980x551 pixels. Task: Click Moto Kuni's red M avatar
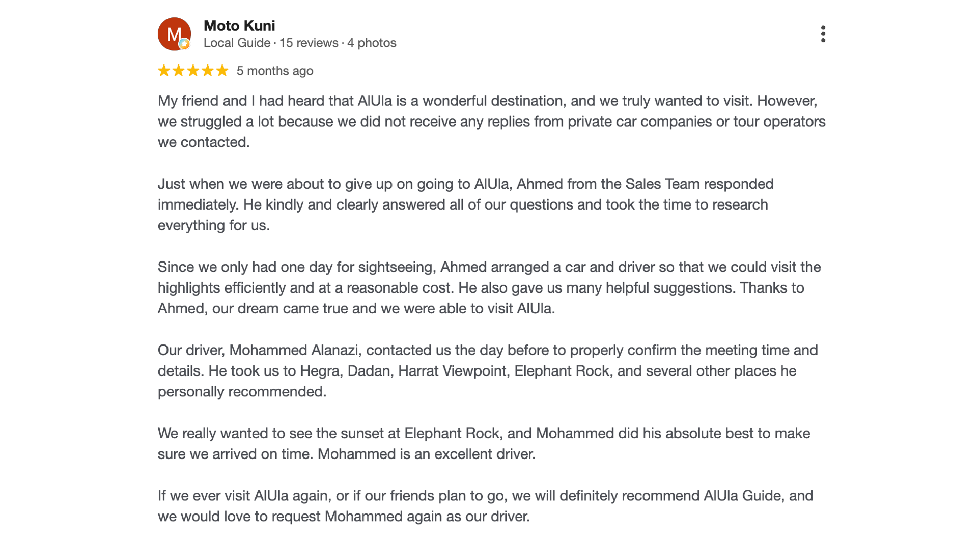click(174, 34)
